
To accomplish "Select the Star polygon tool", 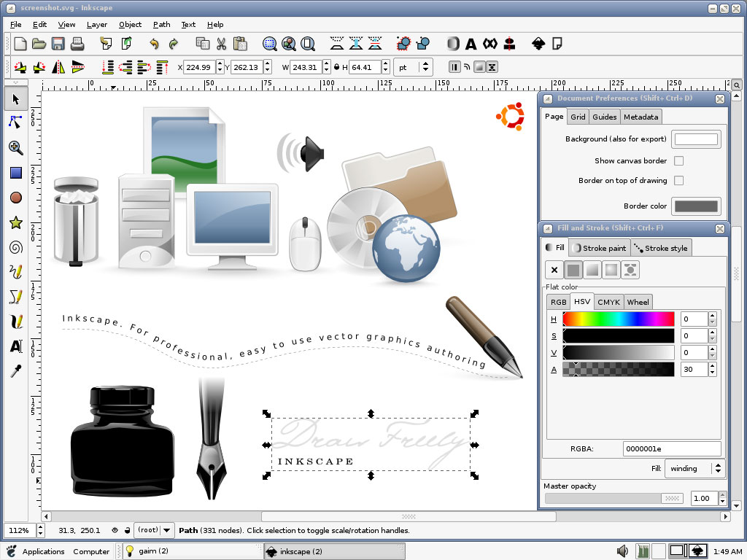I will [x=16, y=222].
